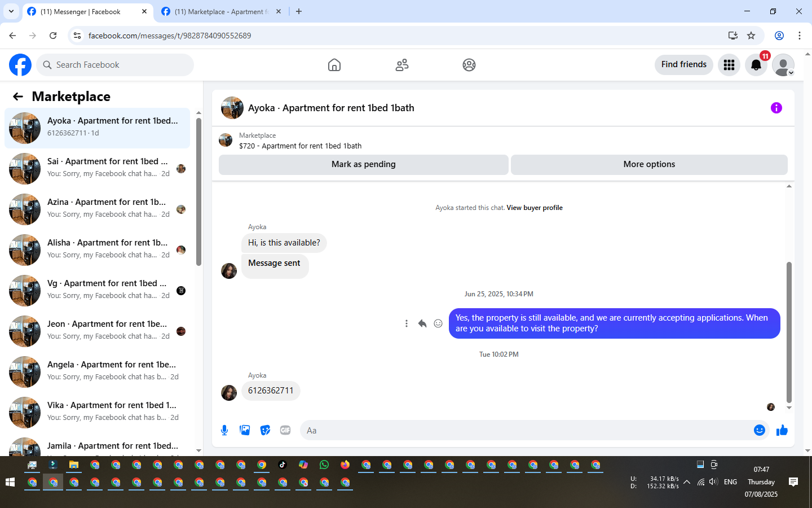The height and width of the screenshot is (508, 812).
Task: Click the Find friends button
Action: coord(684,65)
